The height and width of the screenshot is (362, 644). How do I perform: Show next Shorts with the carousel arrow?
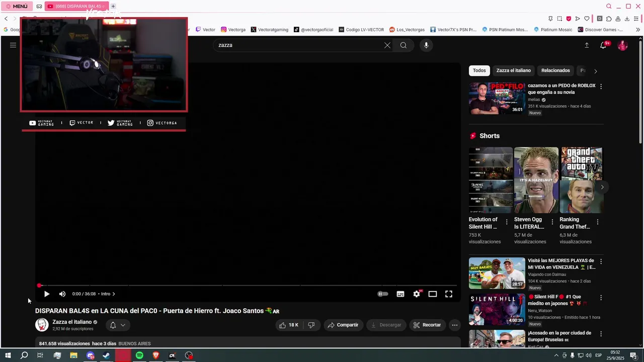(x=602, y=187)
